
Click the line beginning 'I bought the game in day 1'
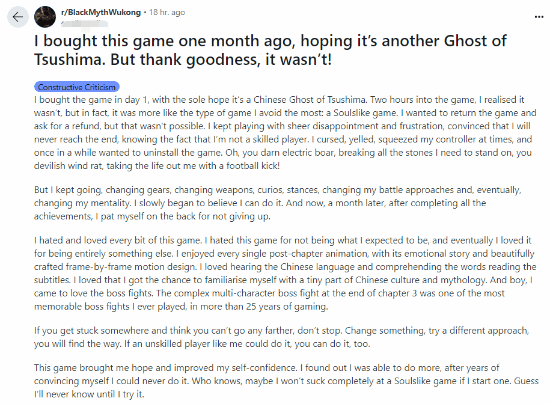(x=279, y=100)
